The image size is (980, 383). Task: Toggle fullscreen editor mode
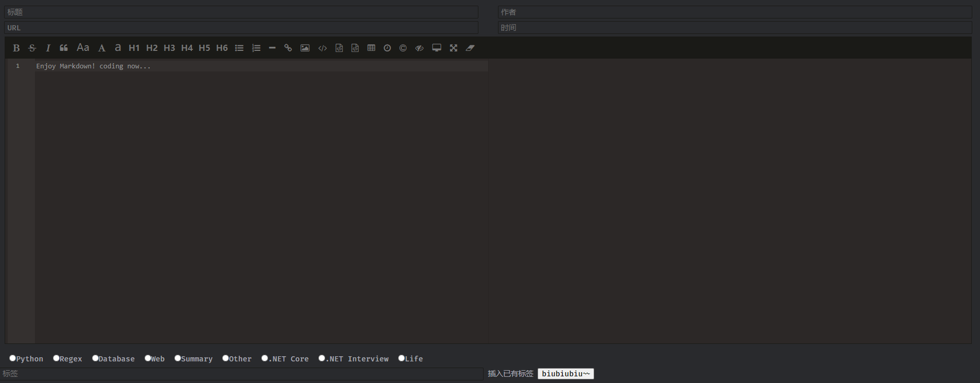[453, 48]
